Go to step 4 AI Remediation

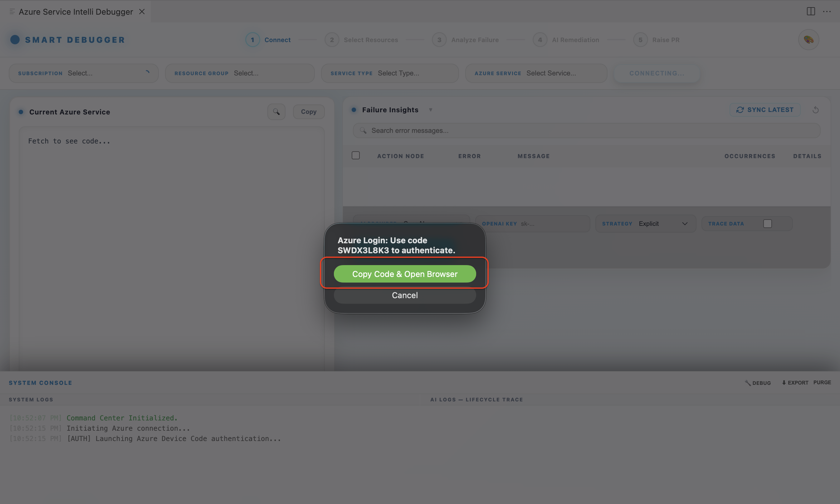[566, 40]
